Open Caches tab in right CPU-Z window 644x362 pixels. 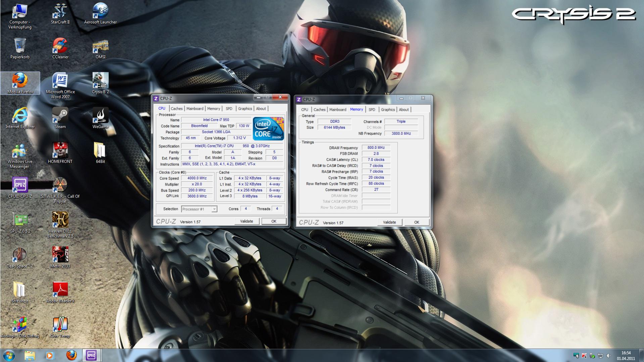(319, 110)
